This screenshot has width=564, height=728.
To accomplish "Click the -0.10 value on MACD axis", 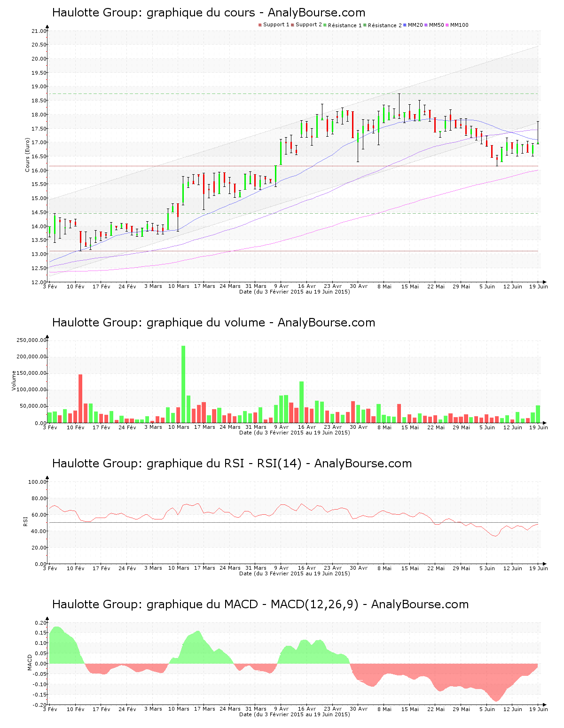I will tap(40, 684).
